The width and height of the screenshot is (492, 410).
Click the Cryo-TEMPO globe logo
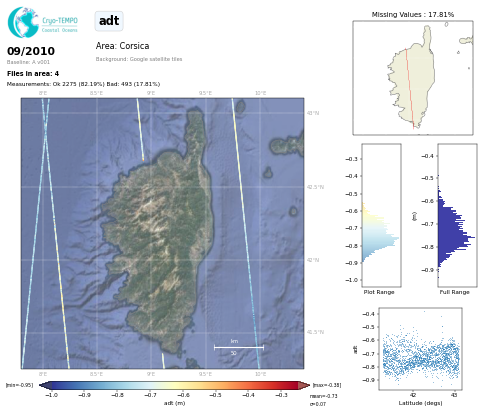coord(23,22)
